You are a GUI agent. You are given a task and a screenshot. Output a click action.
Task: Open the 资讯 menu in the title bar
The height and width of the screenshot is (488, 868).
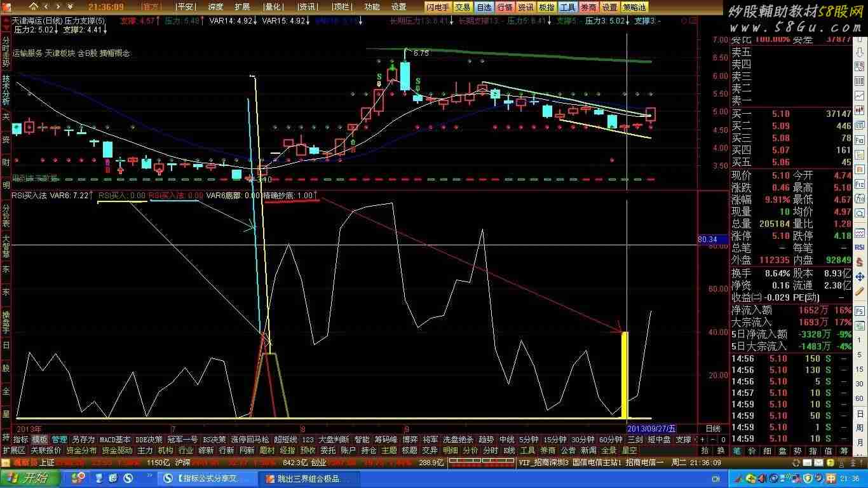pyautogui.click(x=308, y=7)
